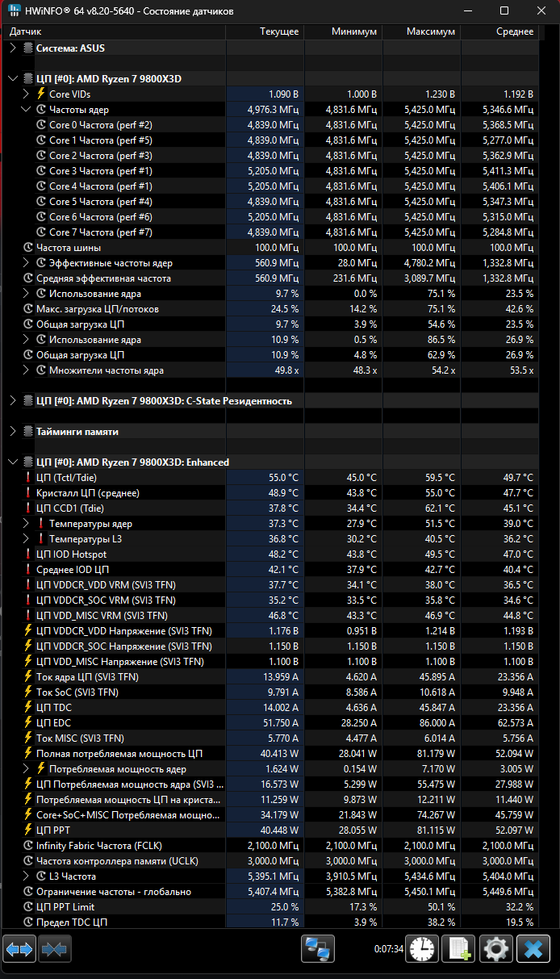
Task: Expand Потребляемая мощность ядер
Action: 27,769
